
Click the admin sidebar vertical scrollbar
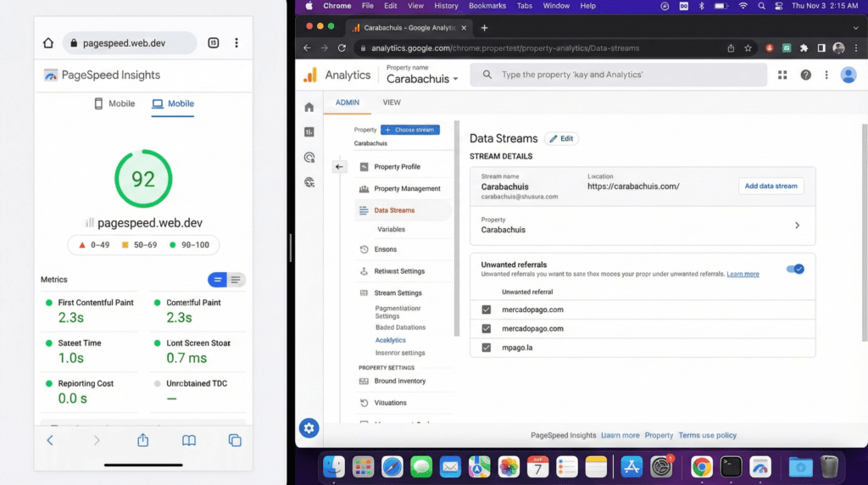point(457,229)
